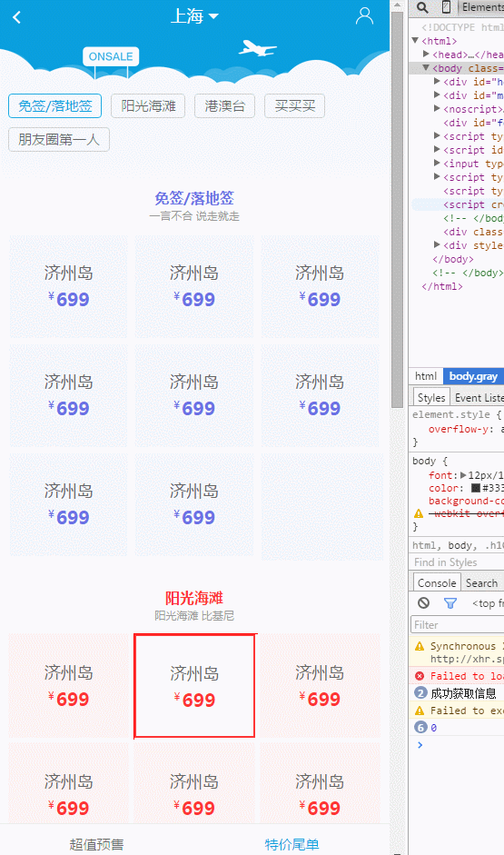The image size is (504, 855).
Task: Switch to the Console tab
Action: tap(437, 583)
